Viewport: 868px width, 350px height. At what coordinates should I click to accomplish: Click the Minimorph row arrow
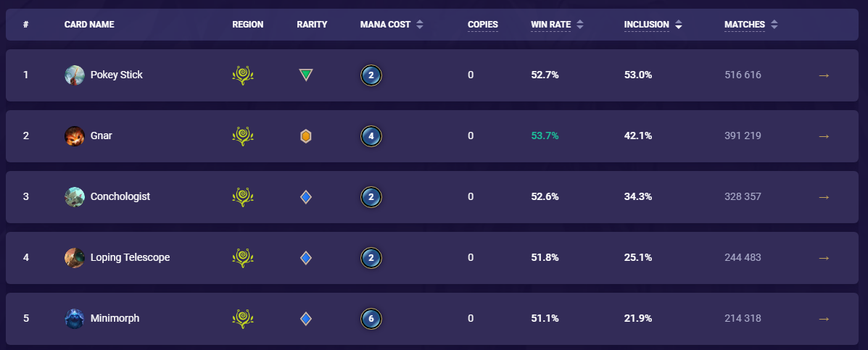[x=823, y=318]
